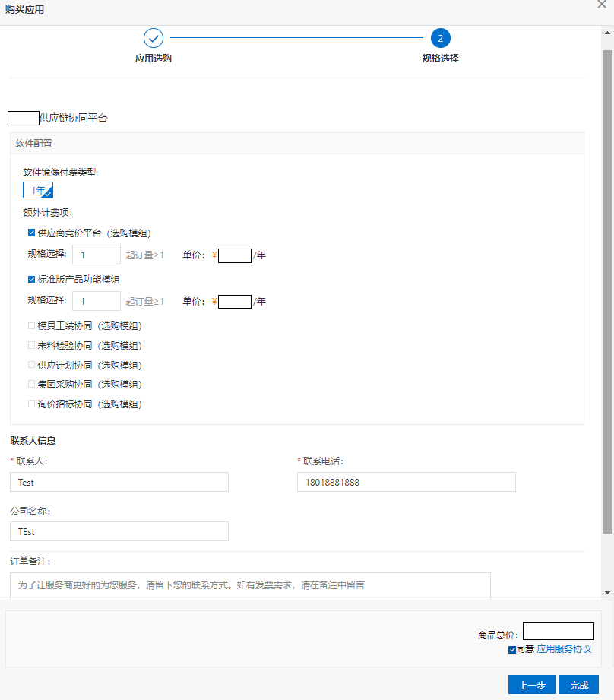Click the 软件镜像付费类型 label
Image resolution: width=614 pixels, height=700 pixels.
(x=61, y=173)
